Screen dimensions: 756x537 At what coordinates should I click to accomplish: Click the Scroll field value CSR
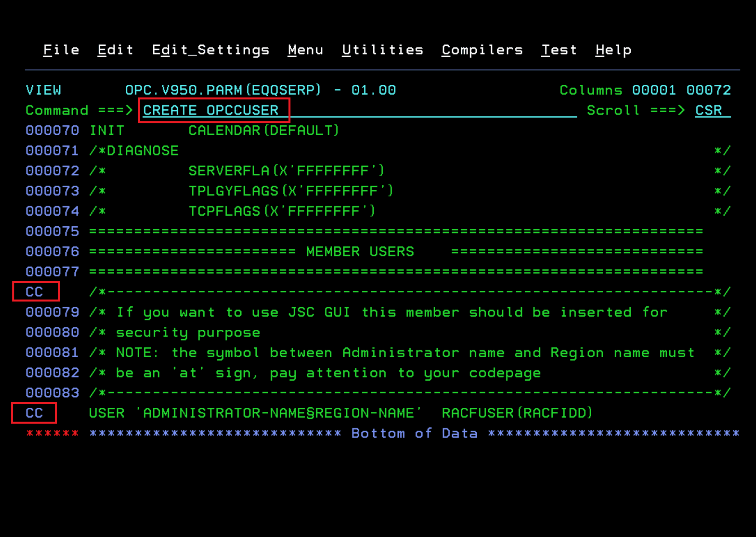(713, 110)
